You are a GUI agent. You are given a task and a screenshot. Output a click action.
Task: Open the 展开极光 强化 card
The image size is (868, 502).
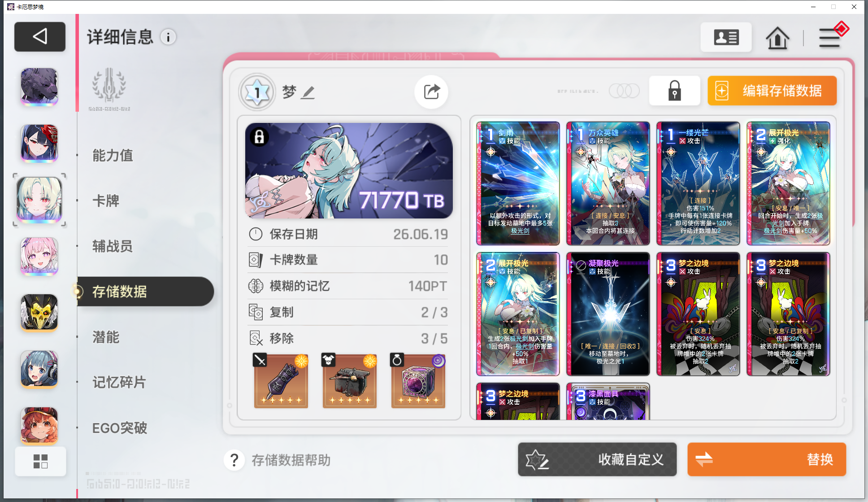pos(788,183)
